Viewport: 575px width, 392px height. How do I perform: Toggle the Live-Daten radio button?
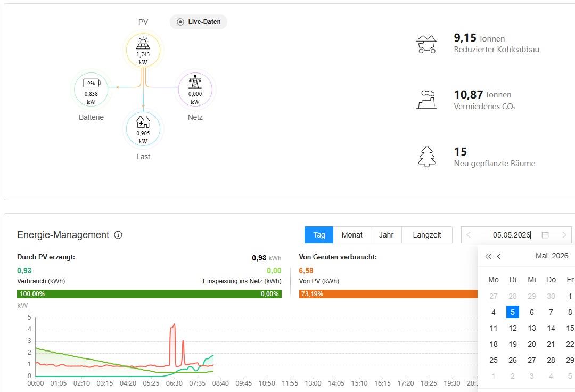[180, 22]
